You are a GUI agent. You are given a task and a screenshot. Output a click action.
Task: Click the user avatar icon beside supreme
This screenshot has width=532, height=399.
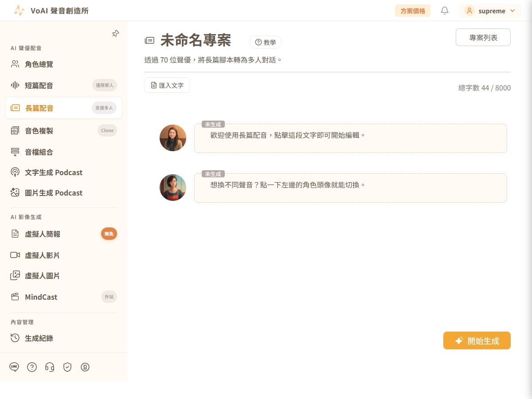click(x=469, y=11)
